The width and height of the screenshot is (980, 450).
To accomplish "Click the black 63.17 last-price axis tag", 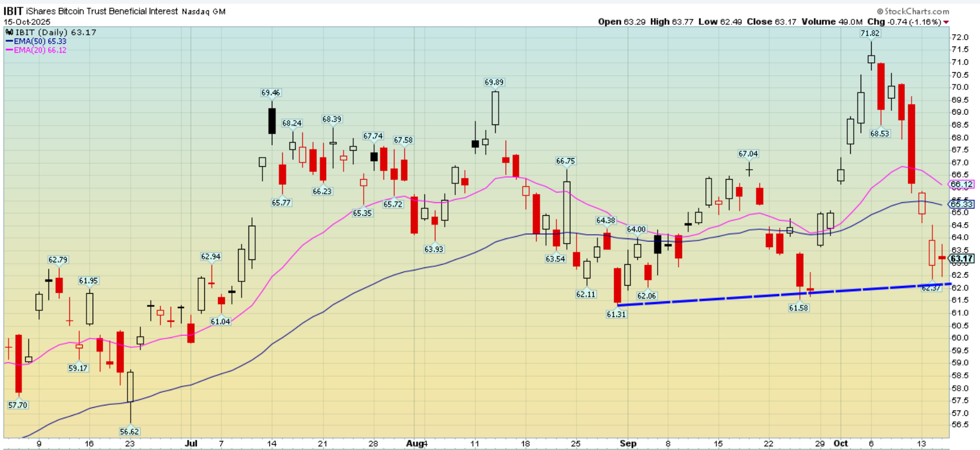I will pos(961,259).
